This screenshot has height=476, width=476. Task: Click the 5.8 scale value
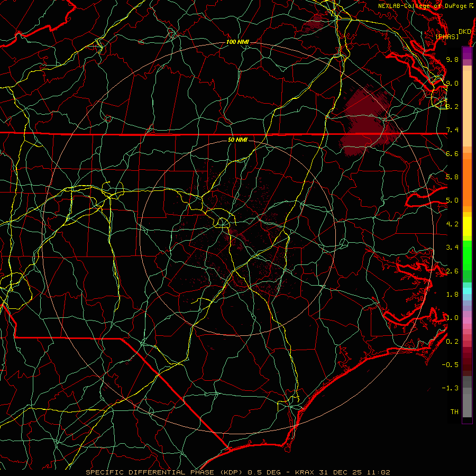coord(452,177)
